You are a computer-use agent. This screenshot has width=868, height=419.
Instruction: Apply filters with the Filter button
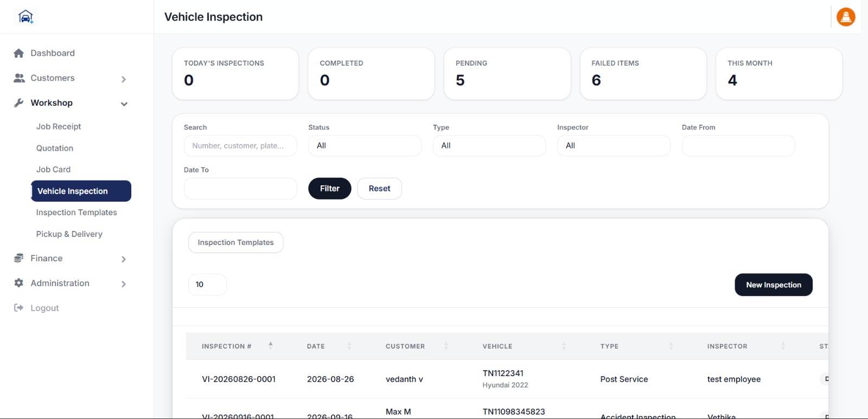(x=330, y=189)
